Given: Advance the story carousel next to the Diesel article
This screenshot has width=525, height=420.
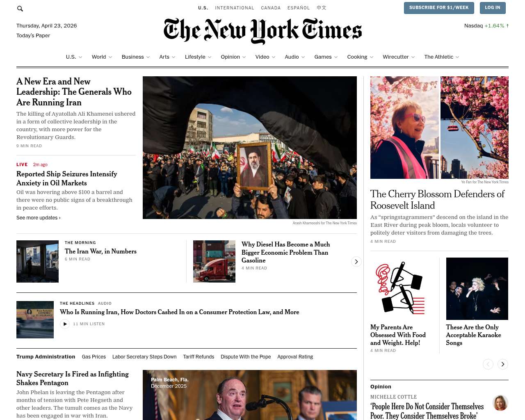Looking at the screenshot, I should 356,262.
